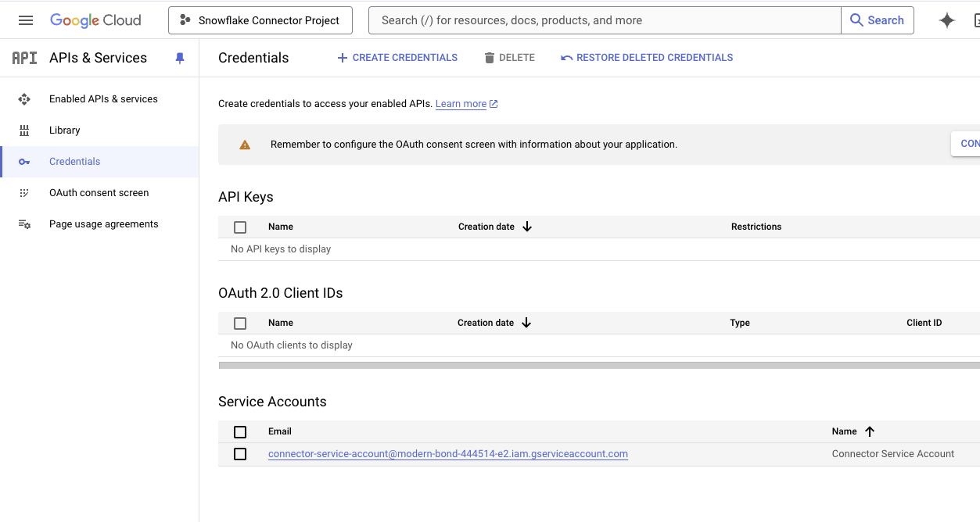Click CREATE CREDENTIALS

point(397,57)
